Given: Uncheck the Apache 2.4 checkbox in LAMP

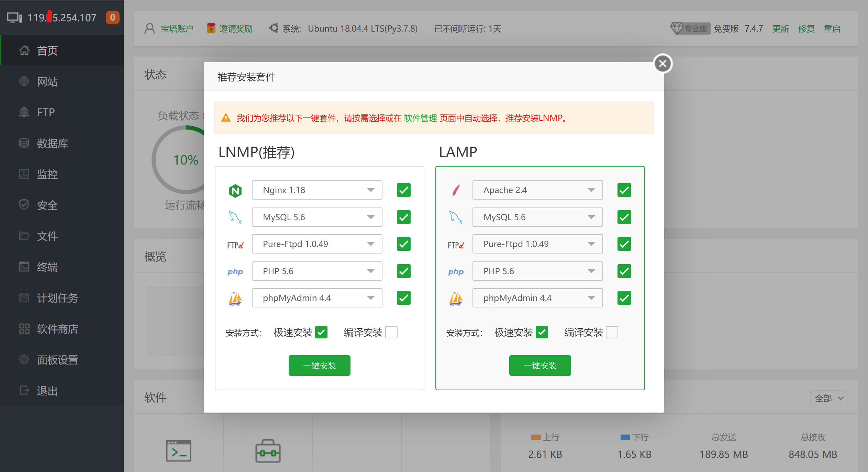Looking at the screenshot, I should click(624, 190).
